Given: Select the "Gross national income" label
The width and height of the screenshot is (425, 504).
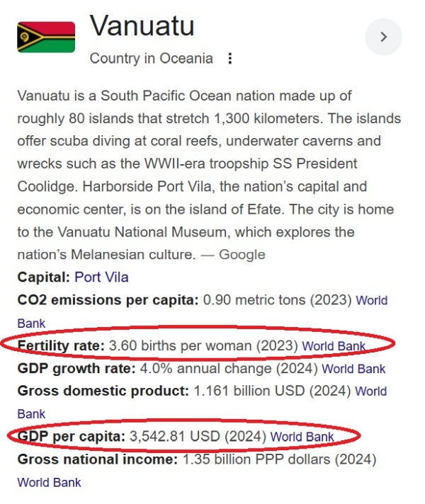Looking at the screenshot, I should (97, 459).
